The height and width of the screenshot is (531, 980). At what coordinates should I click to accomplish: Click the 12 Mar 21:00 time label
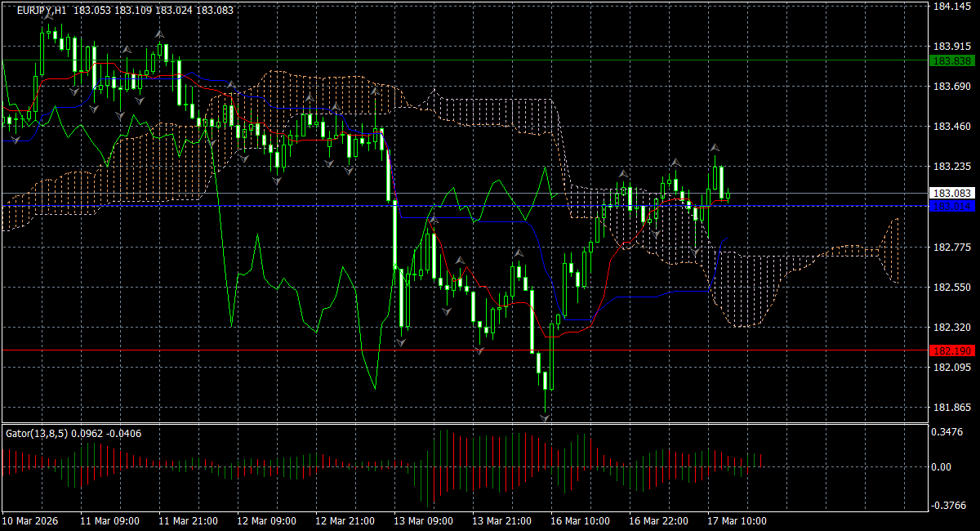pyautogui.click(x=345, y=521)
